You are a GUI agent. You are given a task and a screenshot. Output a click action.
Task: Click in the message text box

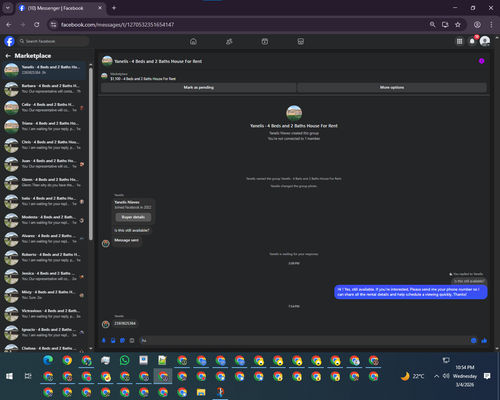coord(305,340)
